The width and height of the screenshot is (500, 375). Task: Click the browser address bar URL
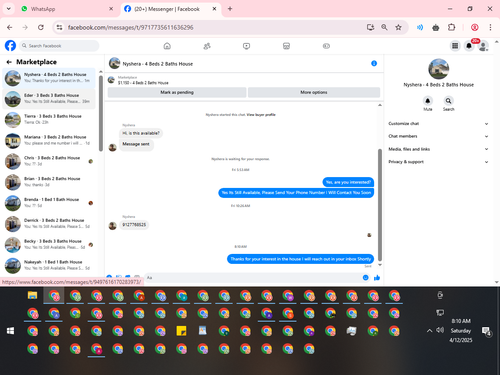pos(130,27)
